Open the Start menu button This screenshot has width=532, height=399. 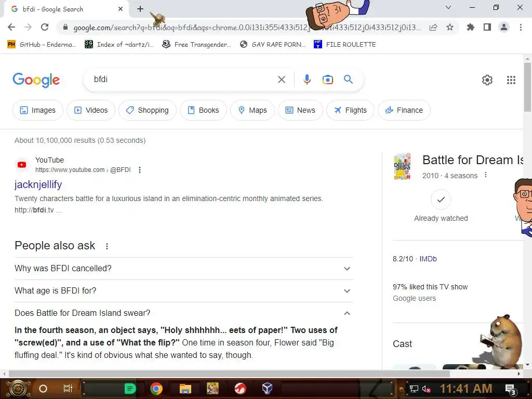(17, 389)
